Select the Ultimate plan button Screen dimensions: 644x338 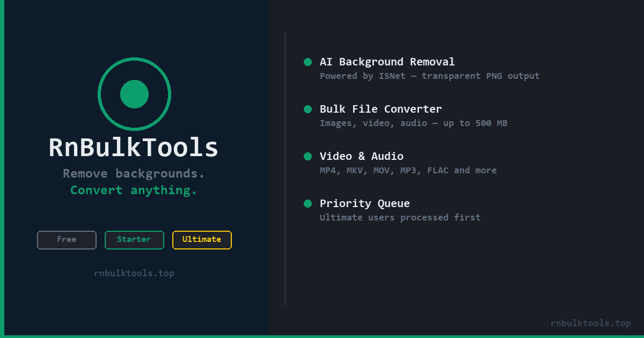(x=202, y=240)
